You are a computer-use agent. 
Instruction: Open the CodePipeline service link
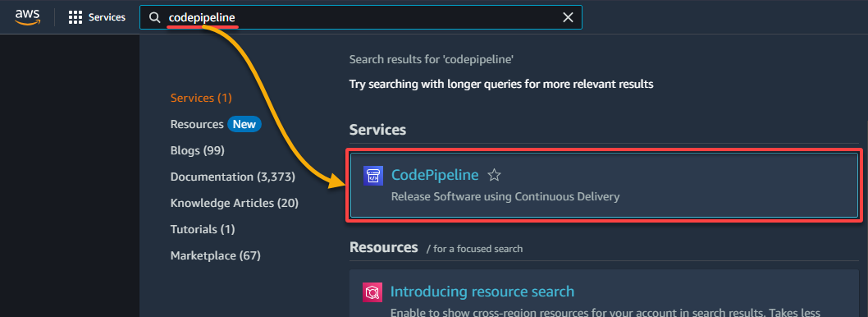(435, 175)
